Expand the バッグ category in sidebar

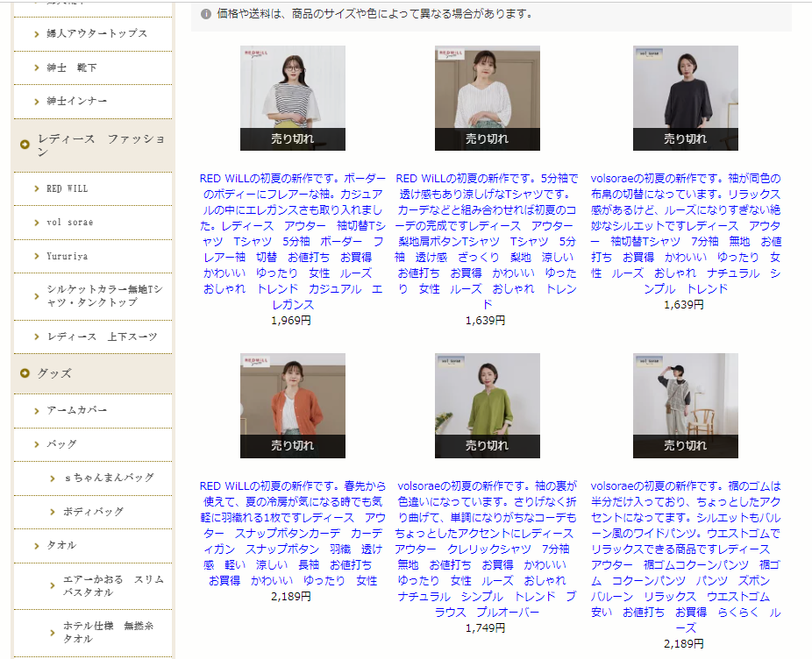tap(61, 444)
